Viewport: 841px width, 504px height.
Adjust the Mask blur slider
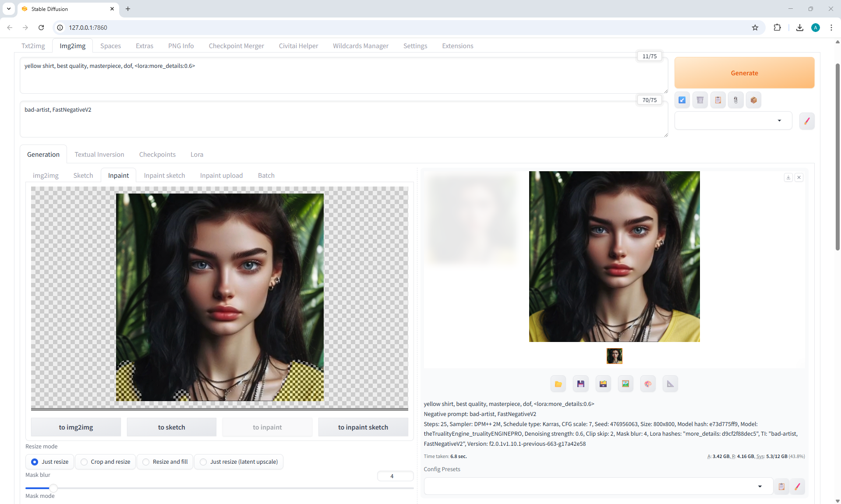pyautogui.click(x=53, y=488)
